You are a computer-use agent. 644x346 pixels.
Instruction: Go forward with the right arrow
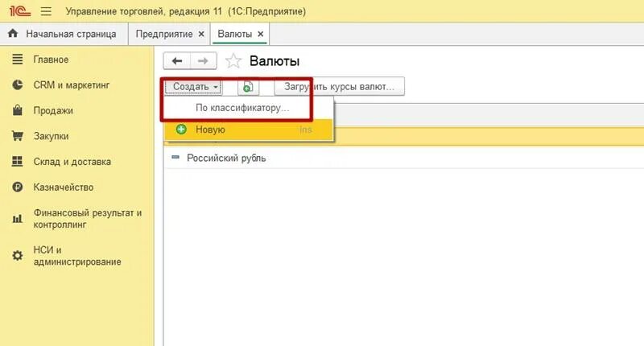coord(203,61)
